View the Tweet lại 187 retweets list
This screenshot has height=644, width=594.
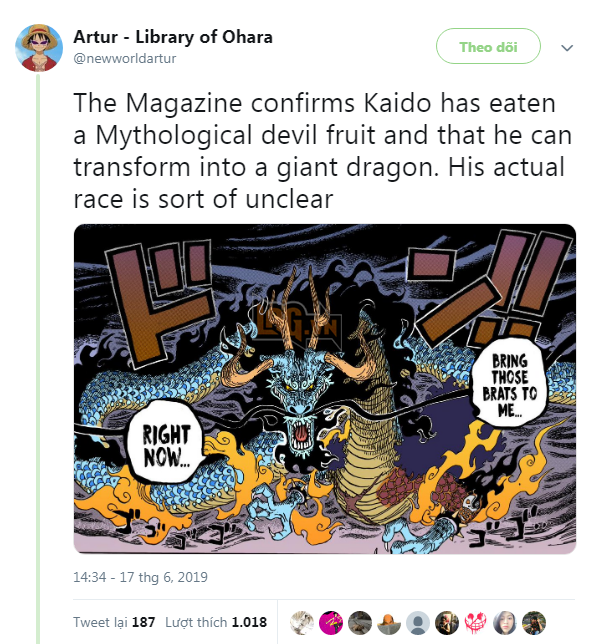tap(114, 622)
